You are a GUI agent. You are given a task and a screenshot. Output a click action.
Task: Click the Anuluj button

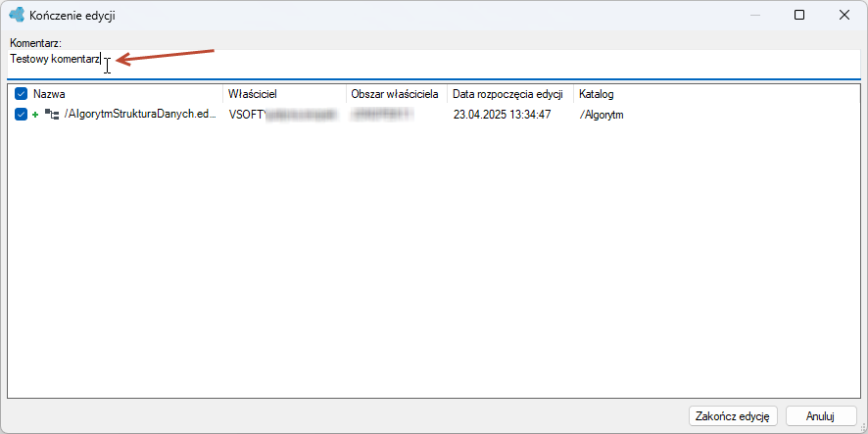click(820, 415)
